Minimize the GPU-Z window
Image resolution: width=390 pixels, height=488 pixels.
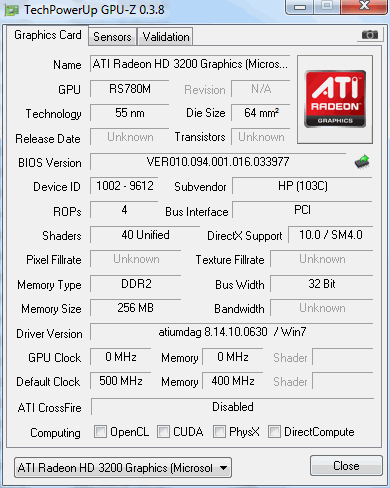click(300, 7)
